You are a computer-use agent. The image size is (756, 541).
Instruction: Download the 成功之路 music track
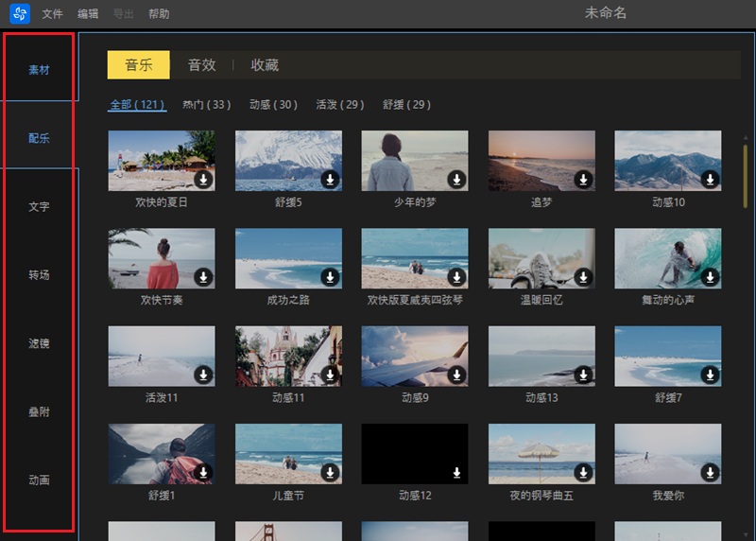coord(330,277)
